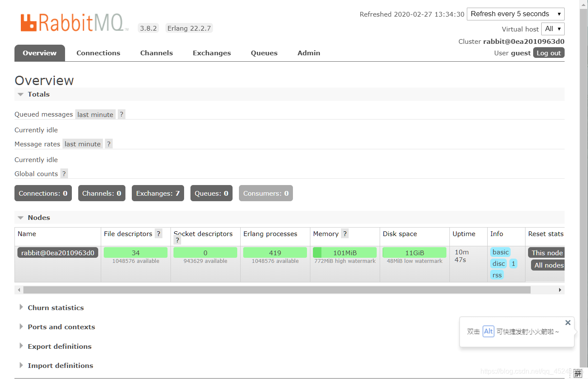Open node rabbit@0ea2010963d0 details
The width and height of the screenshot is (588, 379).
click(x=58, y=253)
